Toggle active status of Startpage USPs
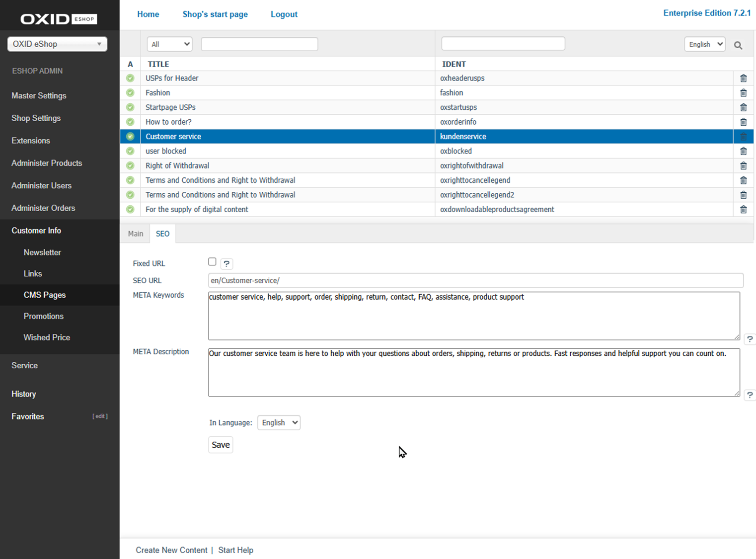The image size is (756, 559). [130, 107]
